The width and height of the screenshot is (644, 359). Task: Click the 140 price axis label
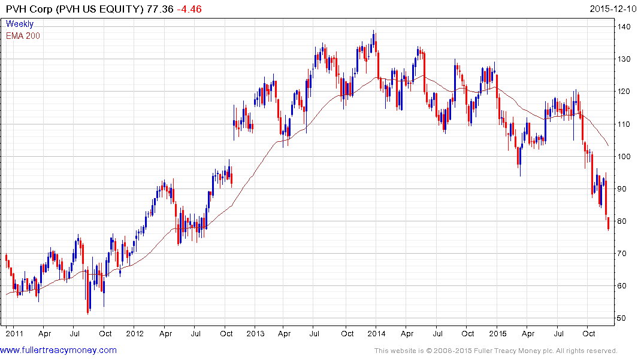(x=624, y=27)
